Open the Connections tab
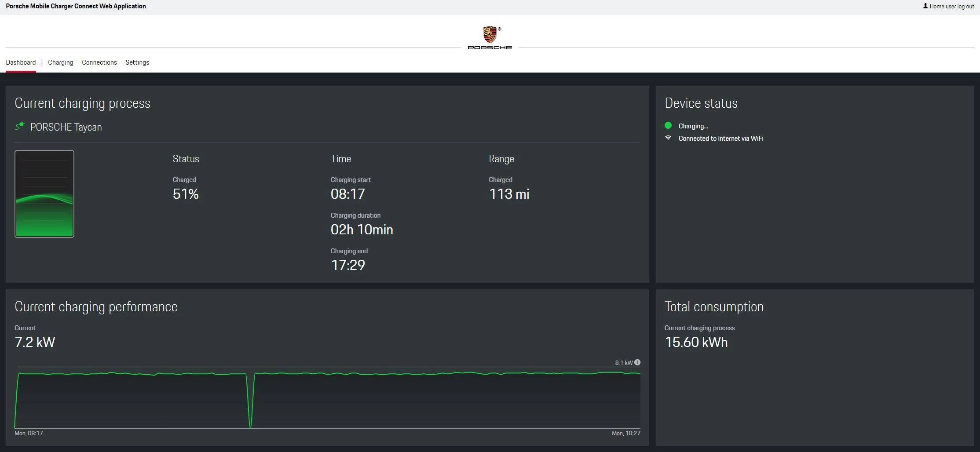Screen dimensions: 980x452 (x=99, y=62)
